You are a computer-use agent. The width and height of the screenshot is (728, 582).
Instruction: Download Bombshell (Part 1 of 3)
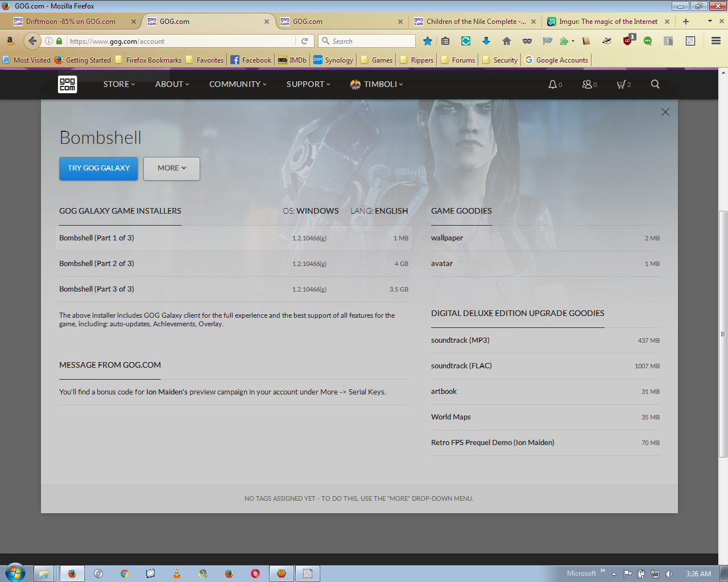tap(234, 238)
